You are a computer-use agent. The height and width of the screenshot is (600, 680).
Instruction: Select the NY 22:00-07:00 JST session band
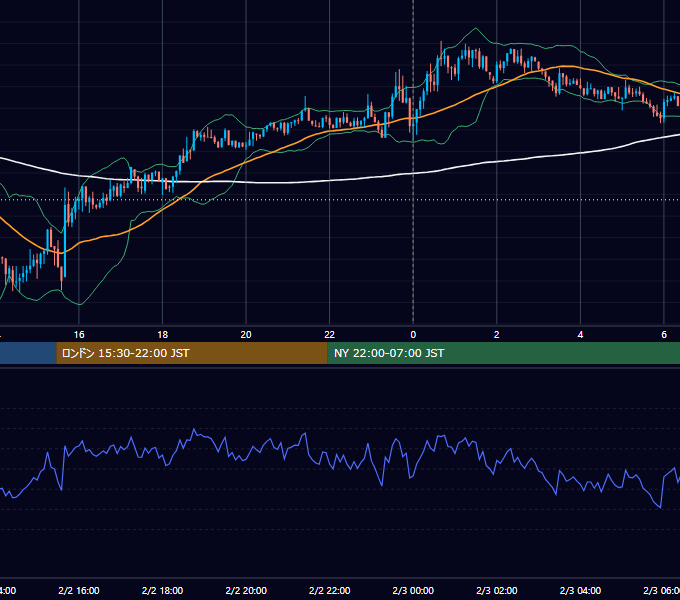click(503, 353)
